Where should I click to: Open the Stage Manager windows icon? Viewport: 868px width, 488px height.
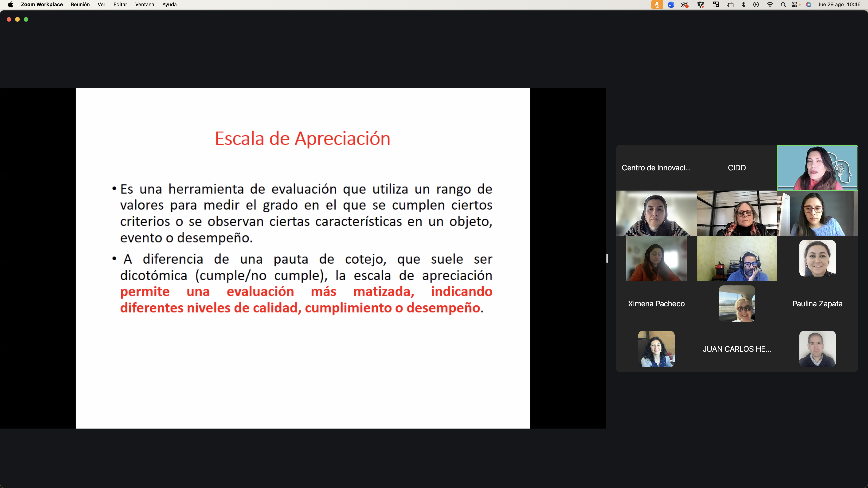click(730, 4)
